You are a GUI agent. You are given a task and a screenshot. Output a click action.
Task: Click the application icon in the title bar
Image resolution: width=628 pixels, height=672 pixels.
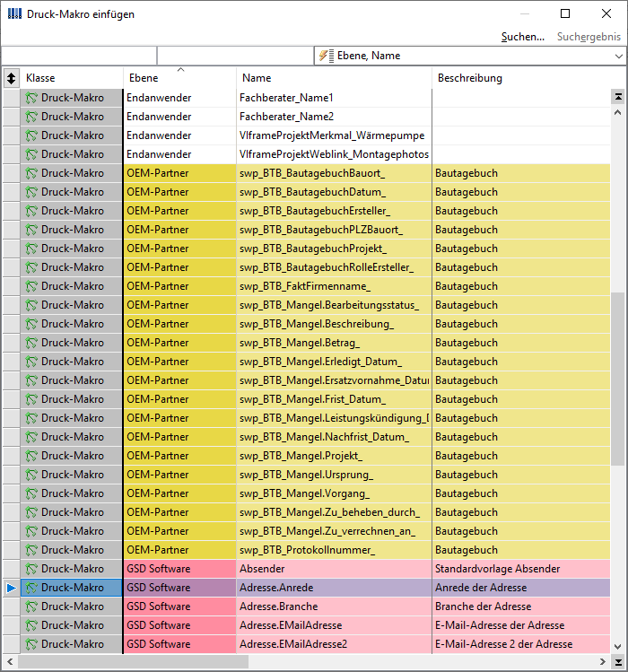(x=14, y=13)
